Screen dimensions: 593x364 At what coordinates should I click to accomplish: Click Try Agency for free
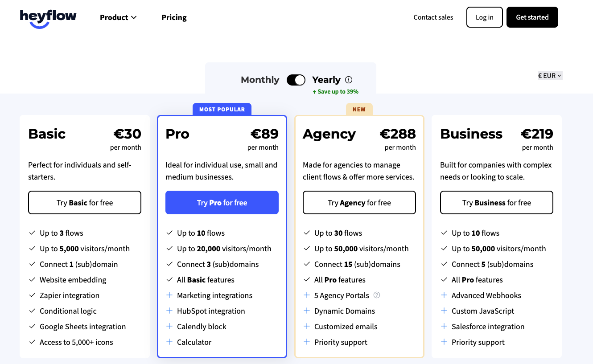click(x=359, y=203)
